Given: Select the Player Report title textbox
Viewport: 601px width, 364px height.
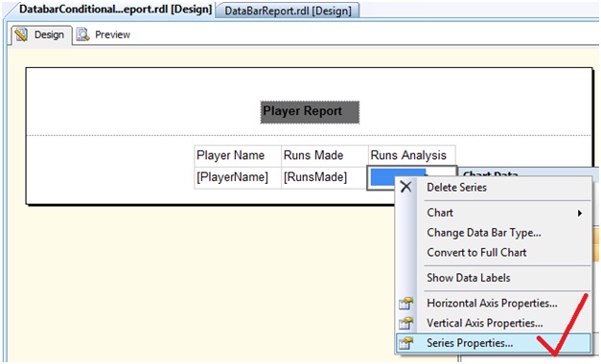Looking at the screenshot, I should (x=310, y=112).
